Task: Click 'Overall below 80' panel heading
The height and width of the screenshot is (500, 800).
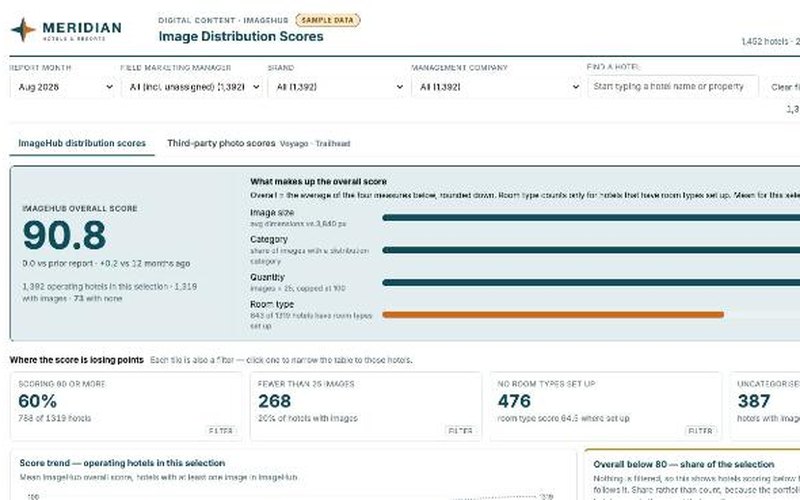Action: (684, 464)
